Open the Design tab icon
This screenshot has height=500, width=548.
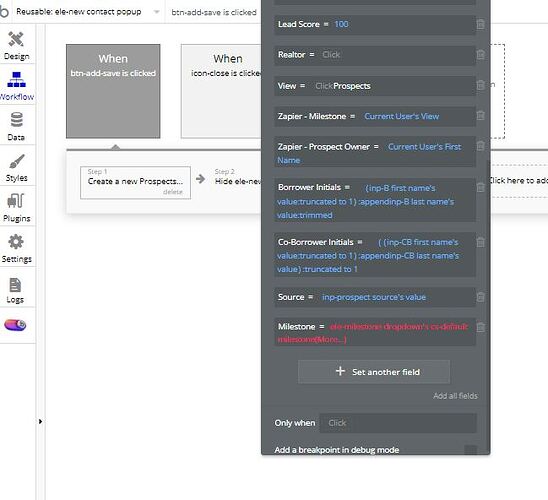tap(16, 39)
